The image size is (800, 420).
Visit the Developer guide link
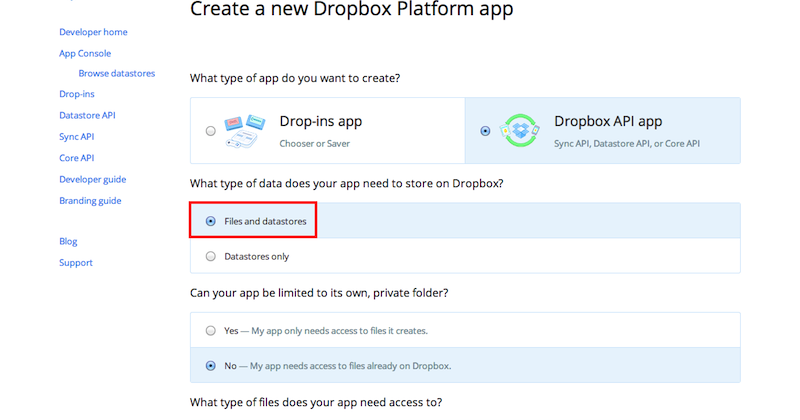(92, 180)
